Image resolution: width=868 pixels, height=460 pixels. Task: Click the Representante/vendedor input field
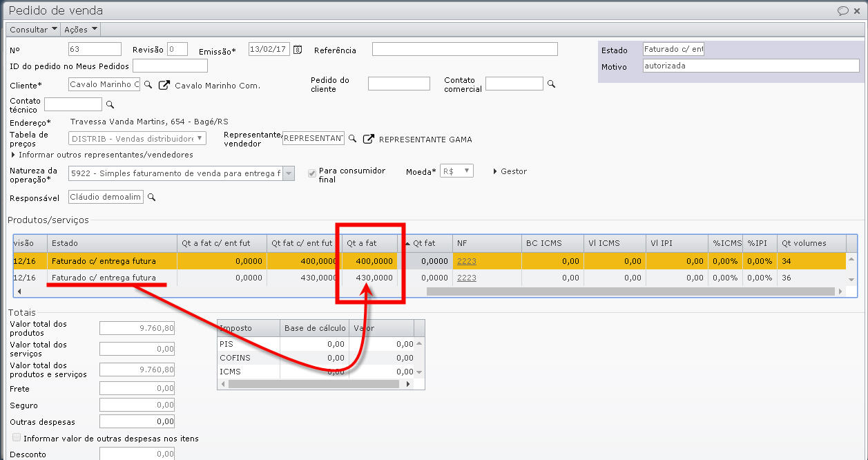314,139
